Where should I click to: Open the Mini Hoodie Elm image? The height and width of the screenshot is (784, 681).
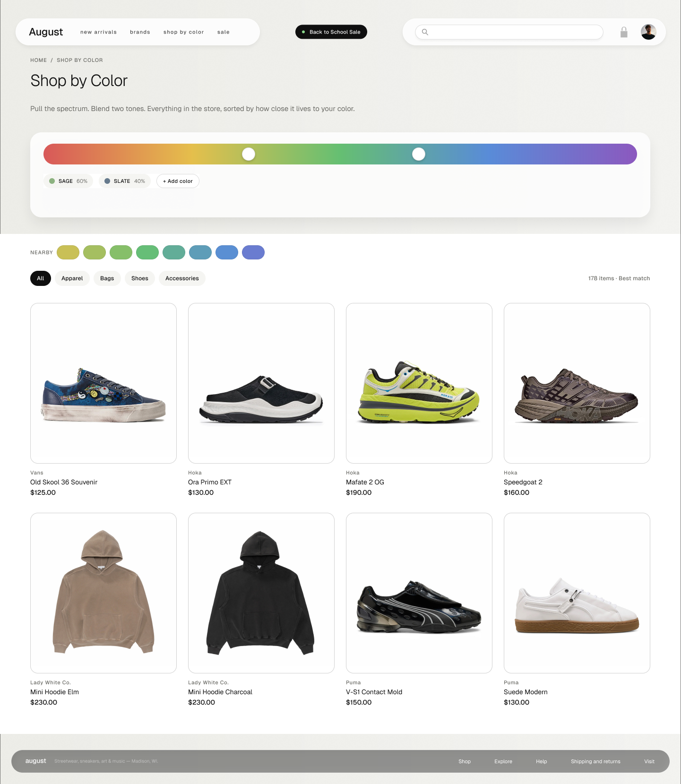point(103,593)
